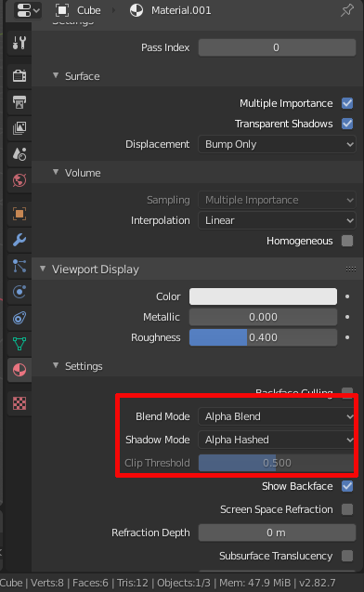Image resolution: width=364 pixels, height=592 pixels.
Task: Click the v2.82.7 version text
Action: tap(318, 583)
